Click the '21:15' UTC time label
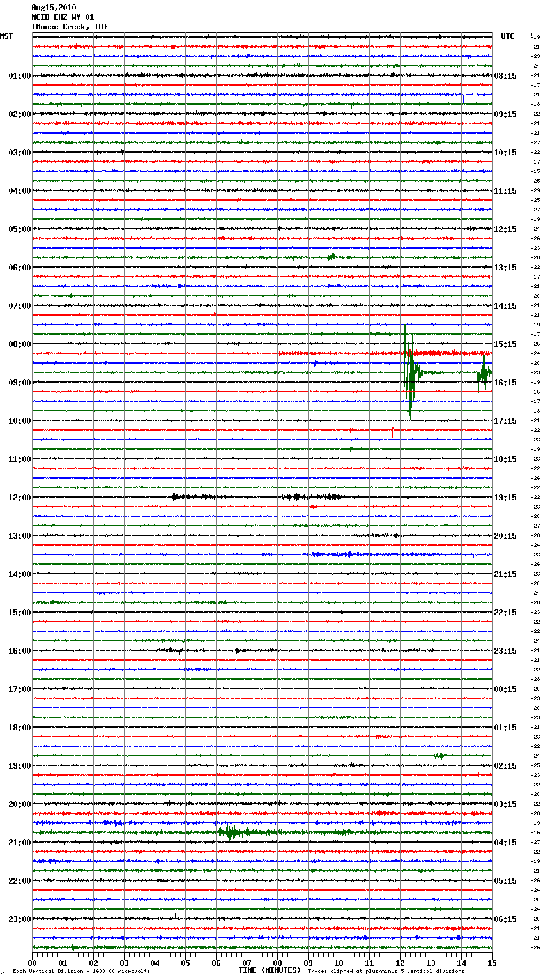The height and width of the screenshot is (980, 543). 505,574
